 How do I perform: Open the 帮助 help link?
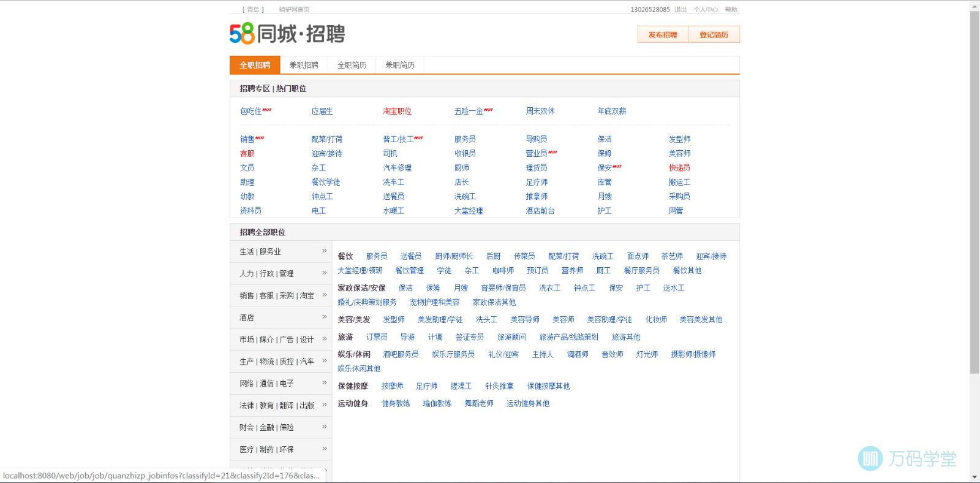[731, 10]
